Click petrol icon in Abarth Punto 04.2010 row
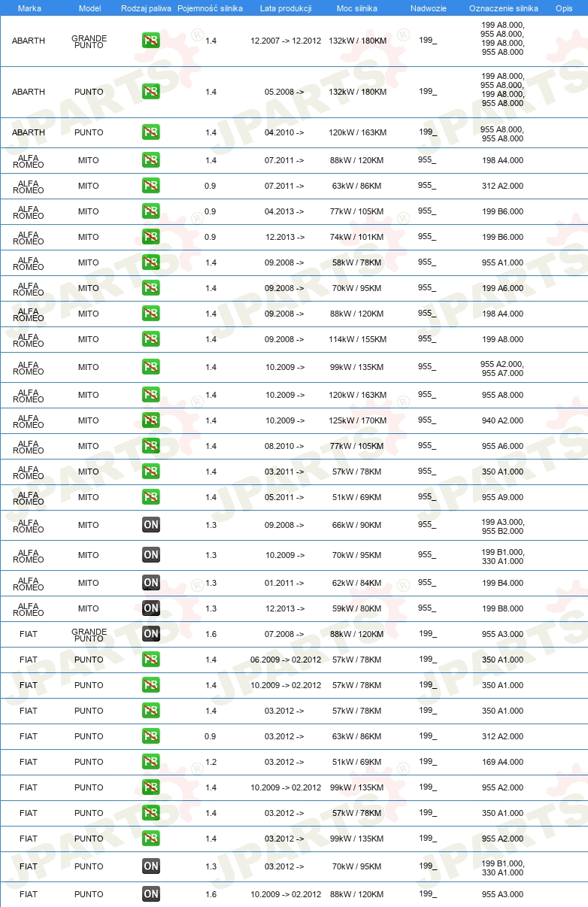Image resolution: width=588 pixels, height=907 pixels. tap(151, 132)
